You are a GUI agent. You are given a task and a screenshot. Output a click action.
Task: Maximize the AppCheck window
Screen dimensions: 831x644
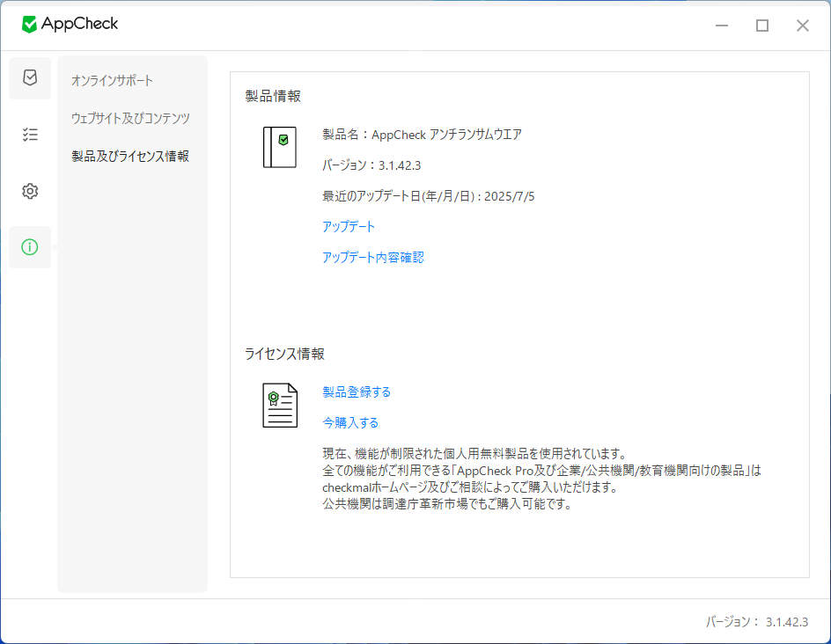tap(761, 26)
